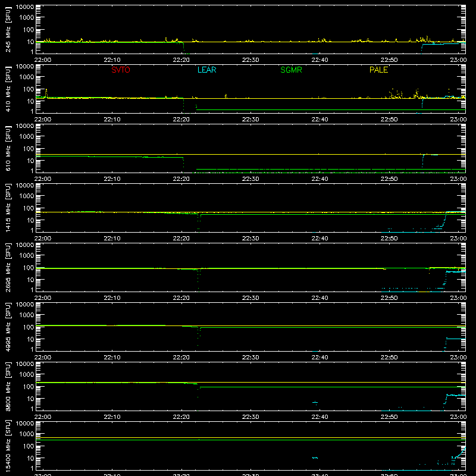Click the 100 tick value on the 2695 MHz plot
Image resolution: width=476 pixels, height=476 pixels.
pyautogui.click(x=29, y=268)
